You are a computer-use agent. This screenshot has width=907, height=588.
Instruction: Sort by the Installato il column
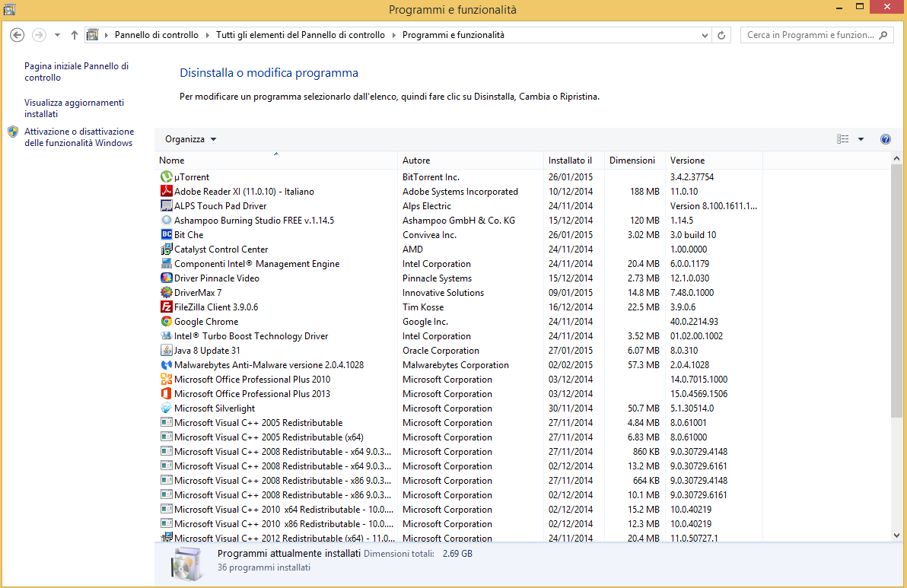574,161
